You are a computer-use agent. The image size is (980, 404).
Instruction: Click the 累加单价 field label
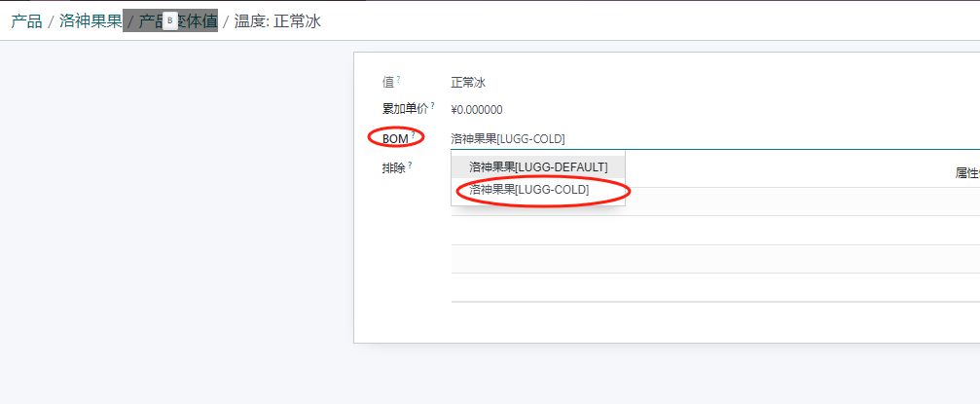[405, 110]
